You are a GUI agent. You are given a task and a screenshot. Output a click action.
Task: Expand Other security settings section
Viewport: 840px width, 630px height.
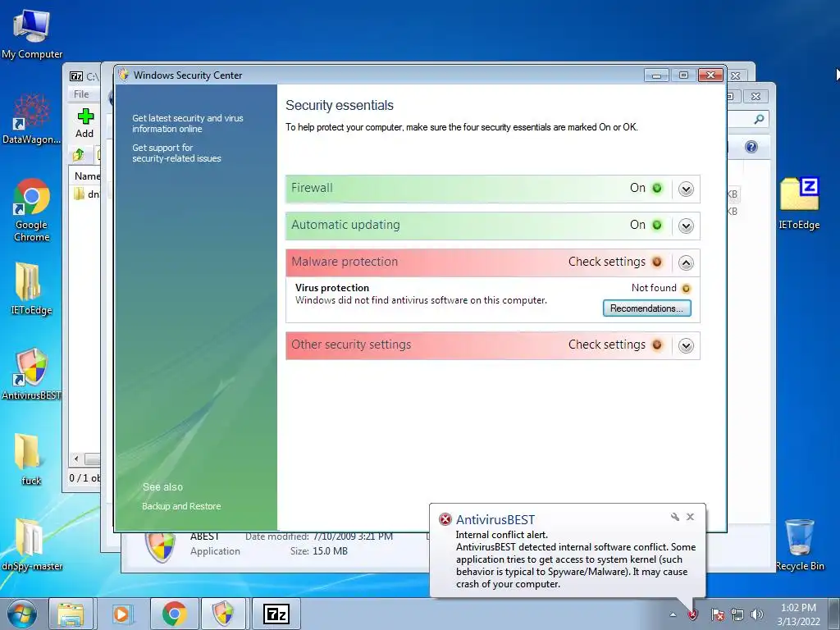[x=686, y=345]
